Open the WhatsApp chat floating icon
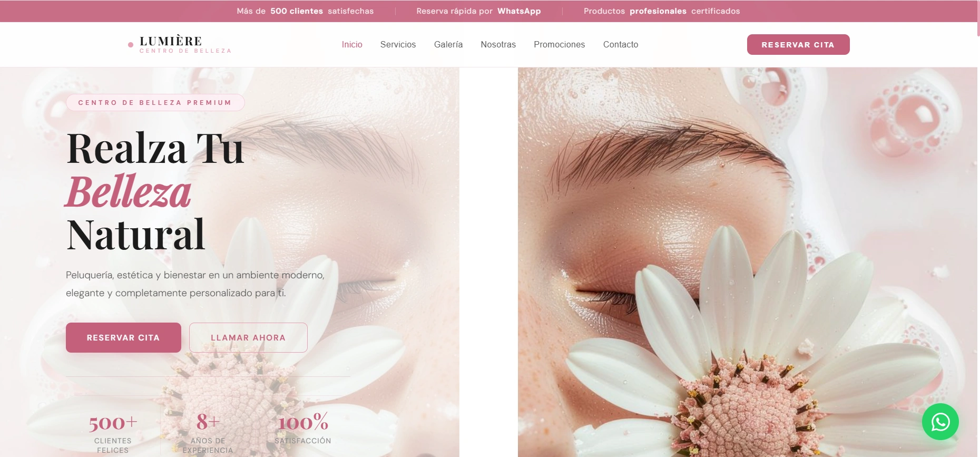Screen dimensions: 980x457 (940, 422)
